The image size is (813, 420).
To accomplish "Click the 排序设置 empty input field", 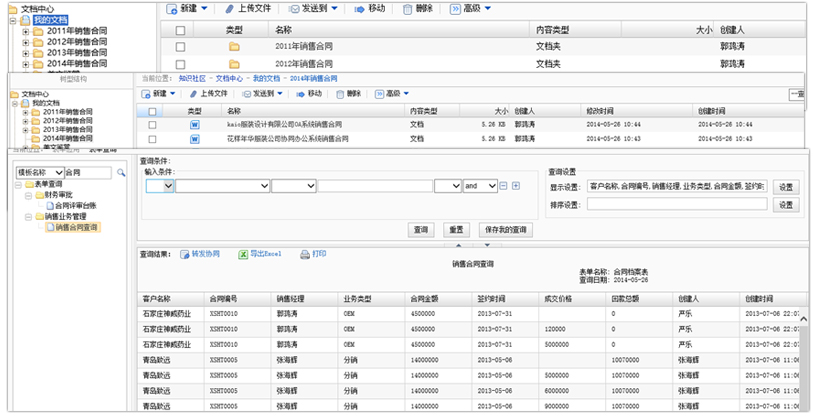I will pos(677,204).
